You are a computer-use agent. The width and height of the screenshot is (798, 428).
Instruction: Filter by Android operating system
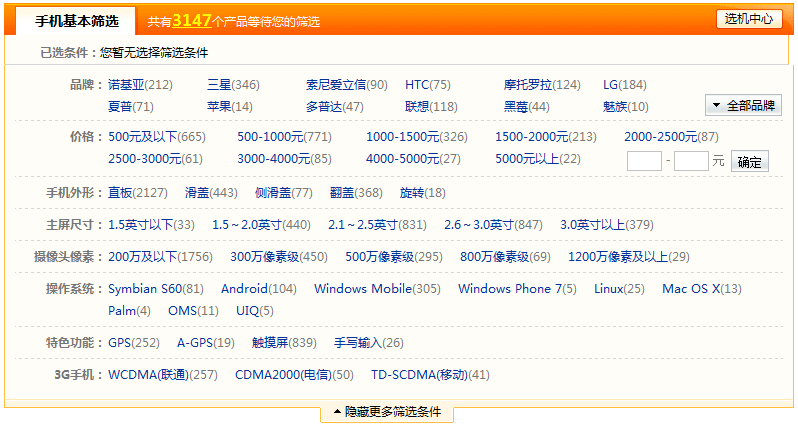(x=244, y=289)
